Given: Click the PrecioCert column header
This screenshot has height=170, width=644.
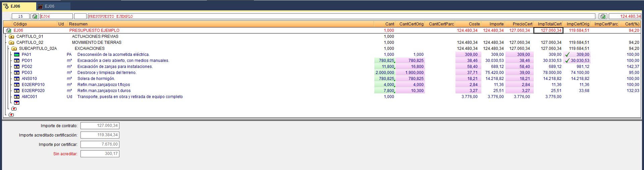Looking at the screenshot, I should (520, 24).
